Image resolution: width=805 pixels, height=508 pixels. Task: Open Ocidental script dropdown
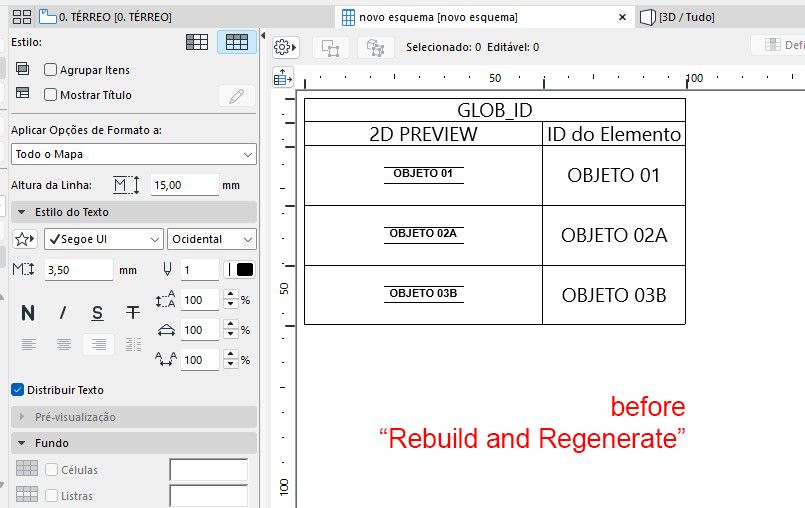(212, 239)
